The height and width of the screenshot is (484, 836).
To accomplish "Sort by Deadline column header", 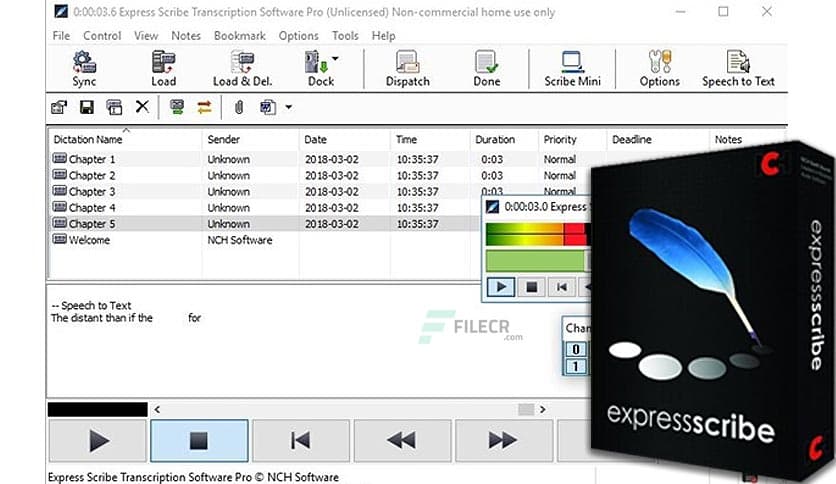I will pyautogui.click(x=658, y=140).
